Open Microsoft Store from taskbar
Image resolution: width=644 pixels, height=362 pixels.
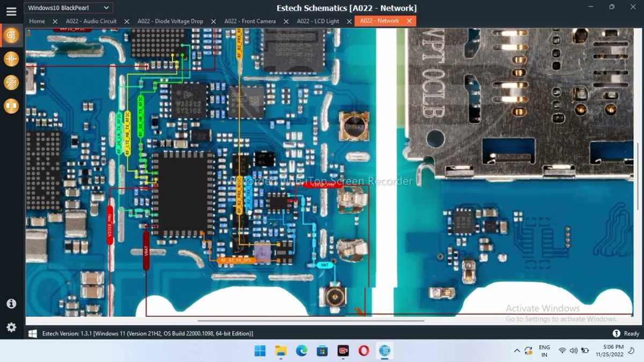point(322,351)
